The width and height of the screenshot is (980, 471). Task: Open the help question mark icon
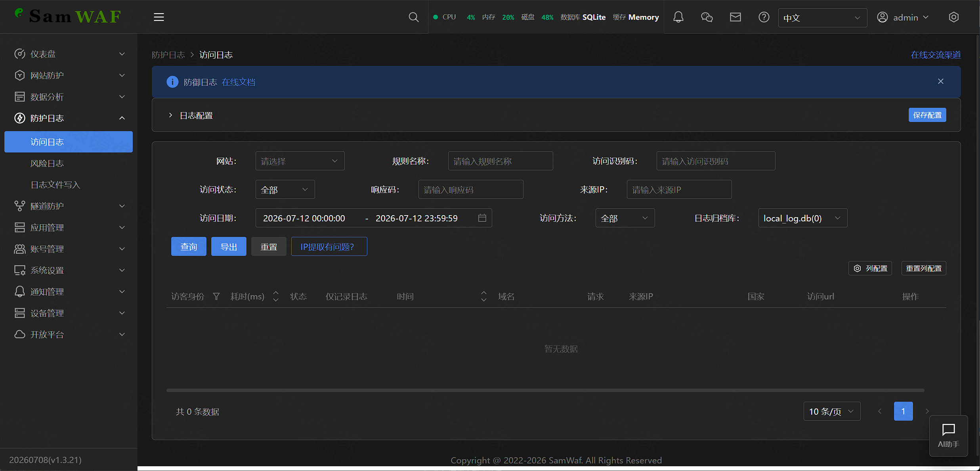click(x=764, y=17)
